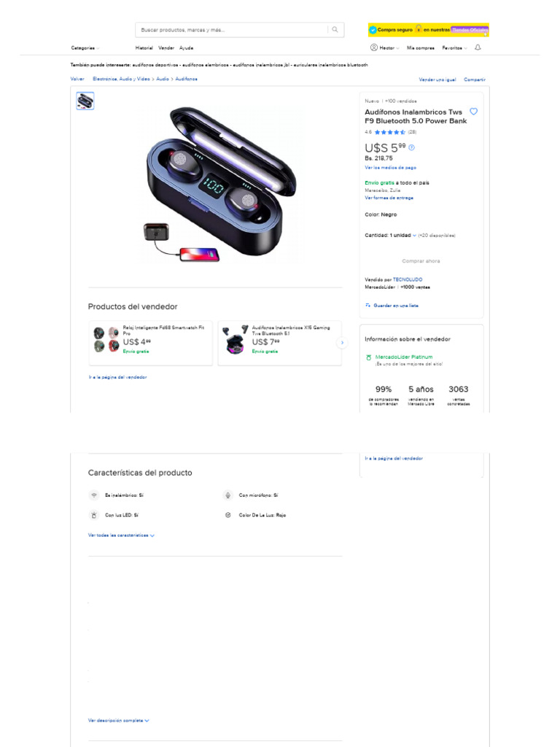
Task: Click the search magnifier icon
Action: [335, 29]
